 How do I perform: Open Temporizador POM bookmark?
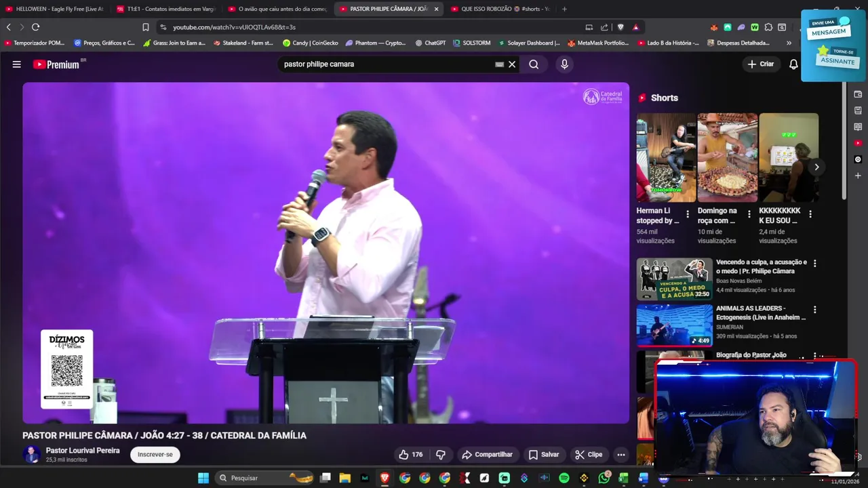click(x=35, y=43)
